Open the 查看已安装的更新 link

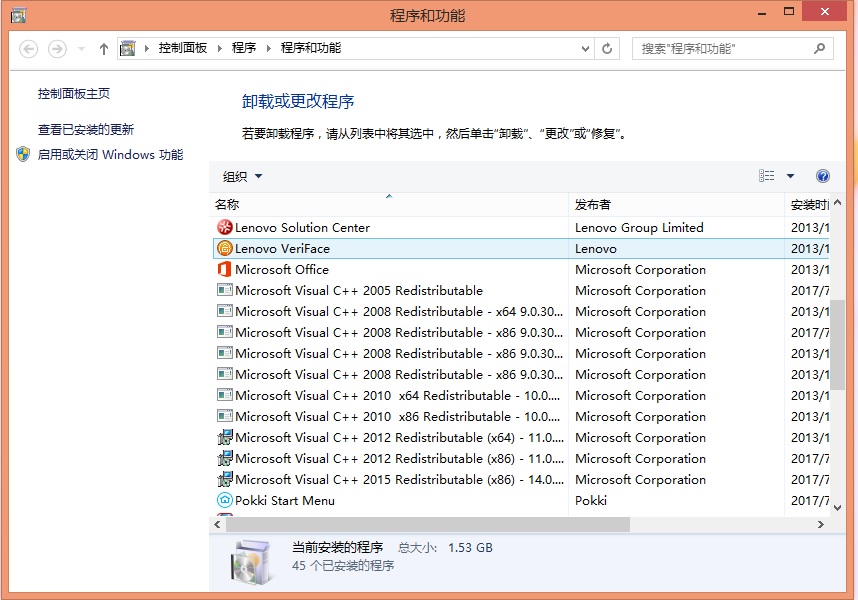[x=86, y=130]
